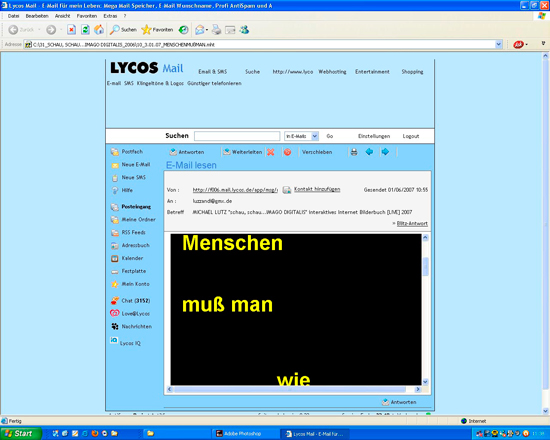Click the Lycos Mail logo
Image resolution: width=550 pixels, height=440 pixels.
[147, 68]
